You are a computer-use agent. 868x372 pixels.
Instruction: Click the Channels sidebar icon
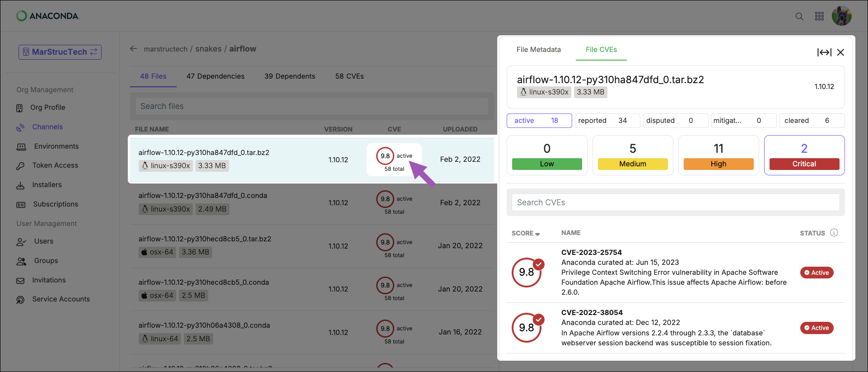tap(20, 127)
